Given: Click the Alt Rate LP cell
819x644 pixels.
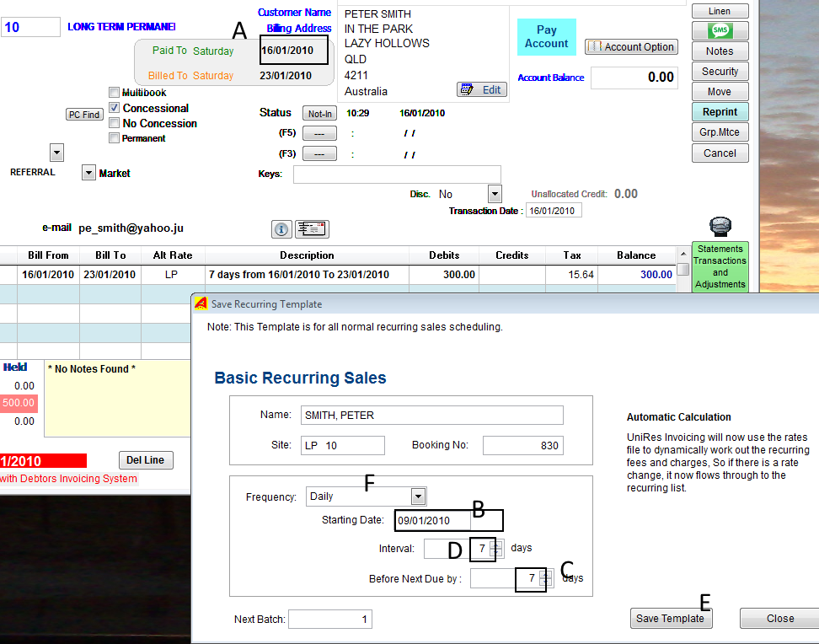Looking at the screenshot, I should (172, 275).
